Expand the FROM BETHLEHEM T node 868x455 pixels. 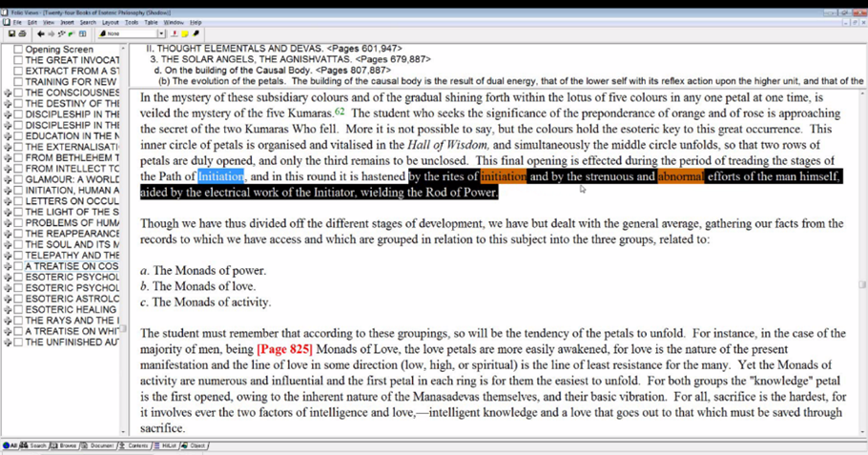pos(8,157)
